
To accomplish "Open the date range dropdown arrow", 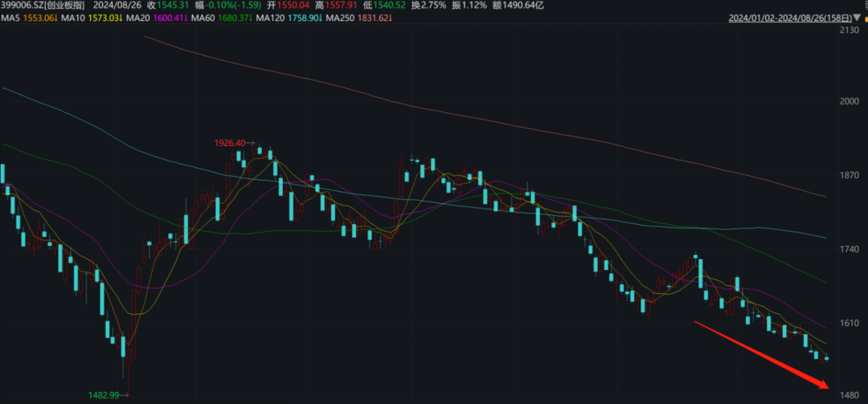I will pos(857,18).
